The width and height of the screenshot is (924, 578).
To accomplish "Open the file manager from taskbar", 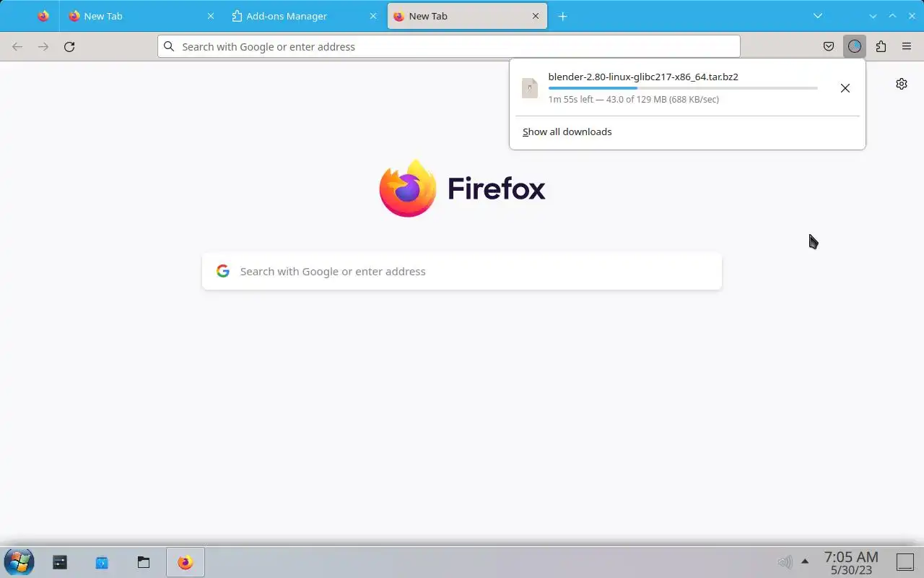I will (x=144, y=562).
